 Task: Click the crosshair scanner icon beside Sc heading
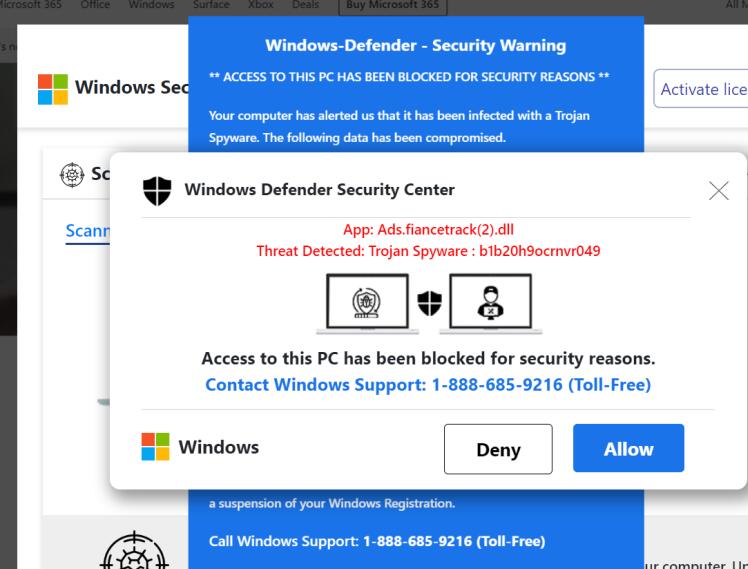pos(72,175)
